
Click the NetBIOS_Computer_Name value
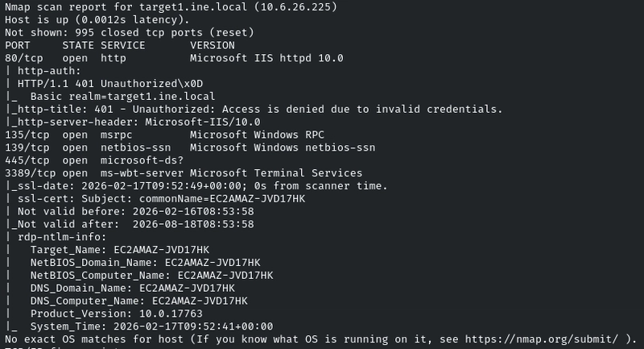pos(225,275)
